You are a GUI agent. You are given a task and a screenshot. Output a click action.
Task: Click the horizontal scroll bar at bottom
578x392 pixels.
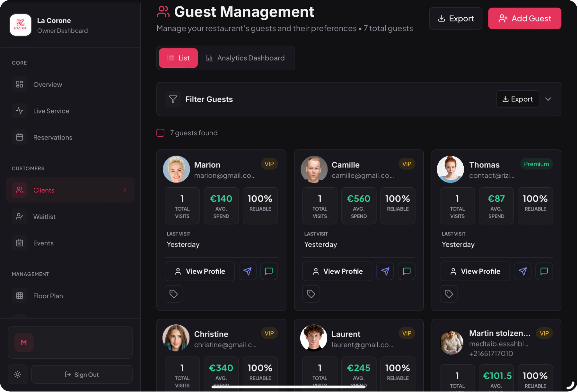coord(288,387)
